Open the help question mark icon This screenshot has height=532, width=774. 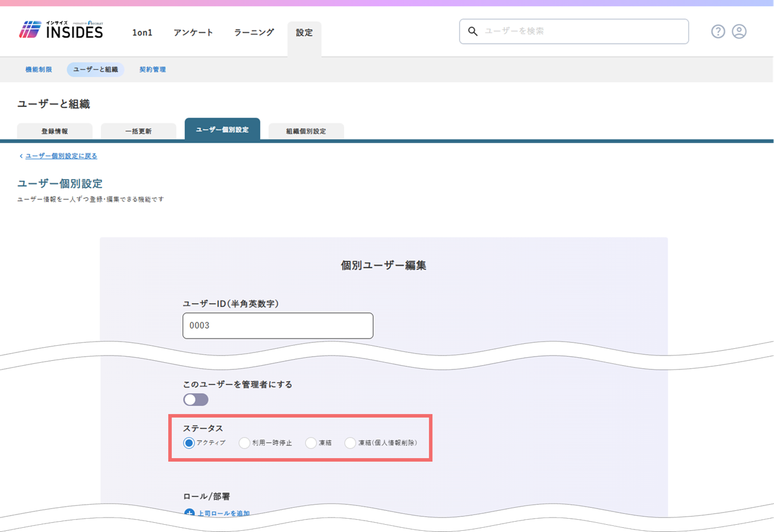click(718, 31)
